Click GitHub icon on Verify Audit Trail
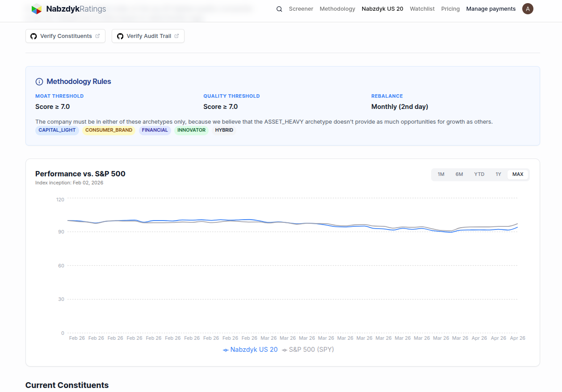This screenshot has width=562, height=392. 120,36
